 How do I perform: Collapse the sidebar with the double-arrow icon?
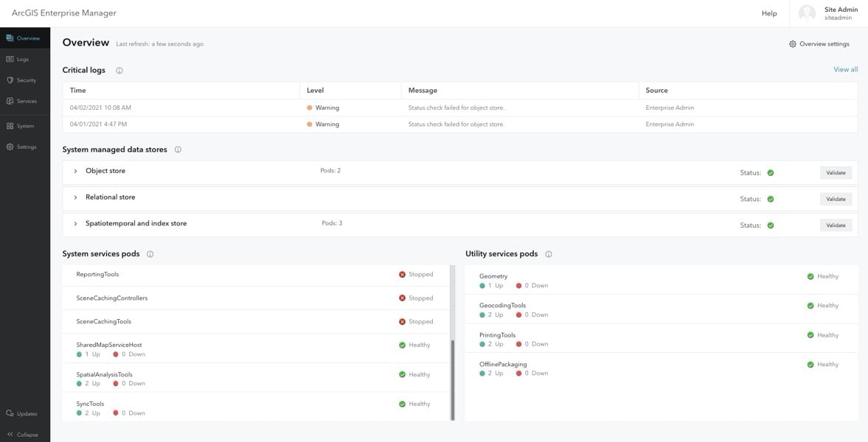[10, 434]
